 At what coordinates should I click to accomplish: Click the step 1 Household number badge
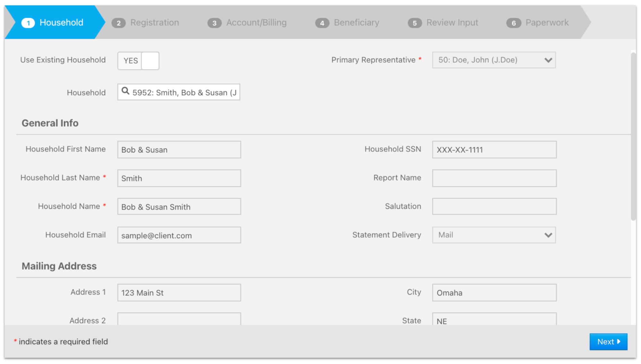tap(28, 23)
